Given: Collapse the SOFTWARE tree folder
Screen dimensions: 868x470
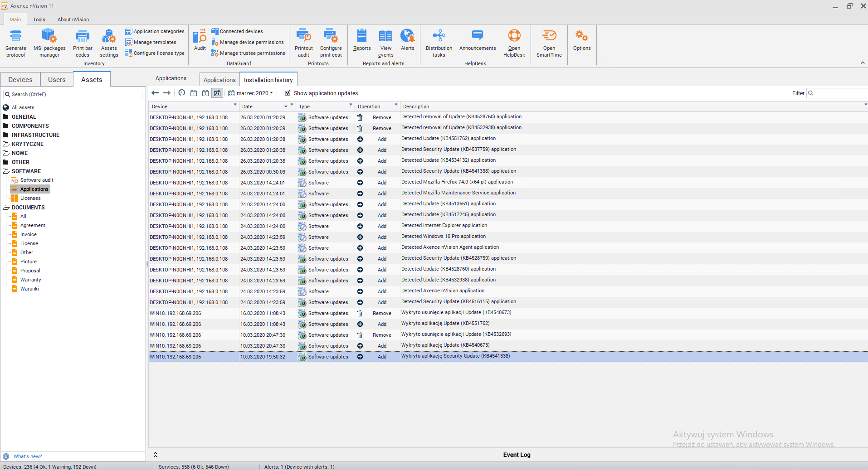Looking at the screenshot, I should (x=6, y=171).
